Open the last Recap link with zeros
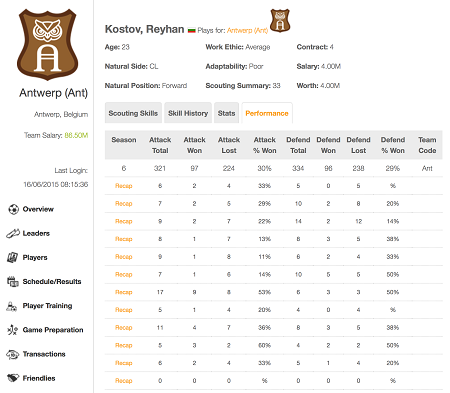Viewport: 450px width, 393px height. pos(124,381)
